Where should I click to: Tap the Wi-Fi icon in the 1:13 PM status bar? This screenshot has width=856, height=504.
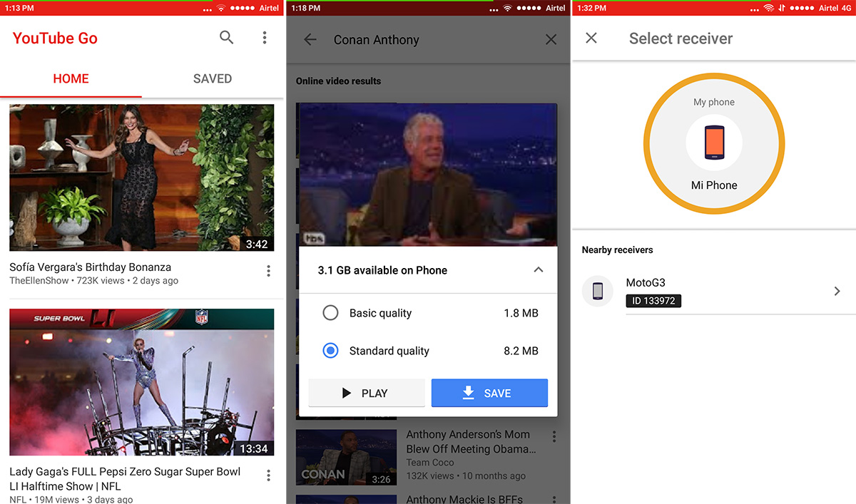coord(221,8)
